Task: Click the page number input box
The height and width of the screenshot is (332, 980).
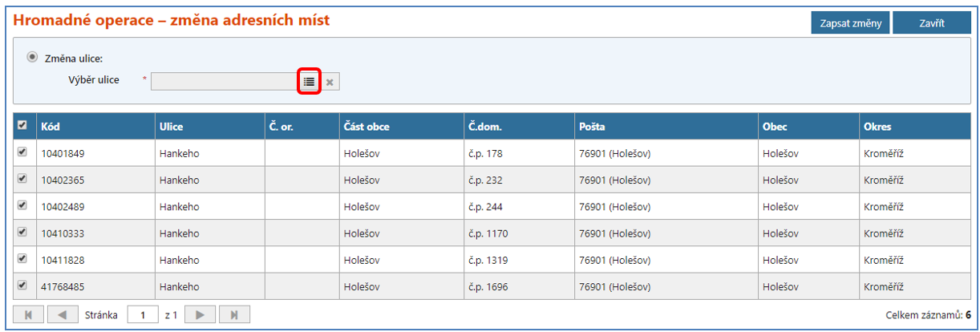Action: (x=143, y=315)
